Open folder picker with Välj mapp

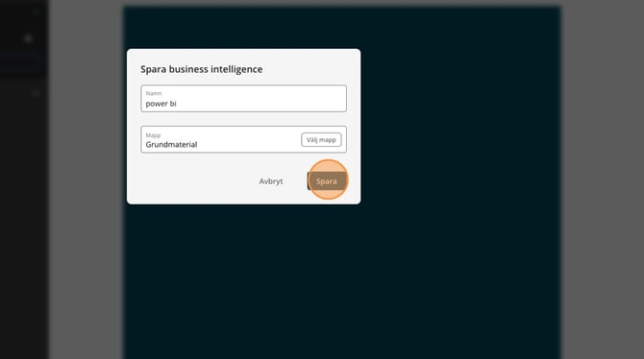tap(321, 140)
